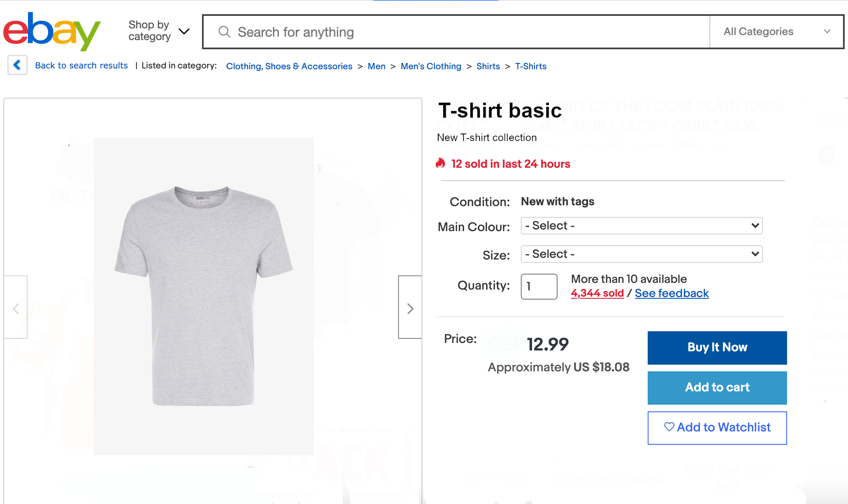Click the T-shirt basic title text
848x504 pixels.
(x=500, y=111)
